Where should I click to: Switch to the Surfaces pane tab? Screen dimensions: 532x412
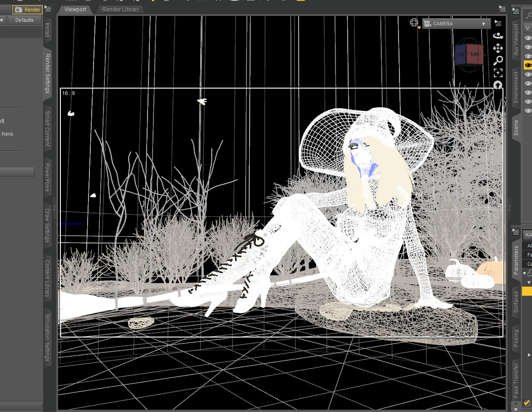tap(516, 302)
